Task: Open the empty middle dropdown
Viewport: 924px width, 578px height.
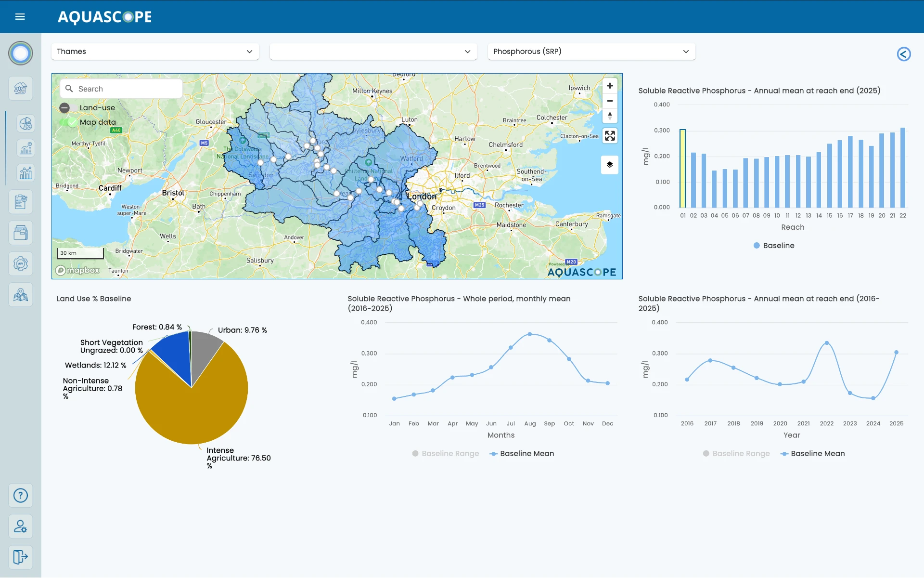Action: (x=373, y=52)
